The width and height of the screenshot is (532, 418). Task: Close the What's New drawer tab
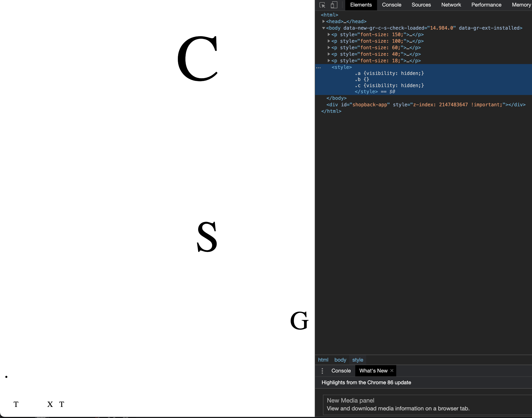tap(392, 371)
